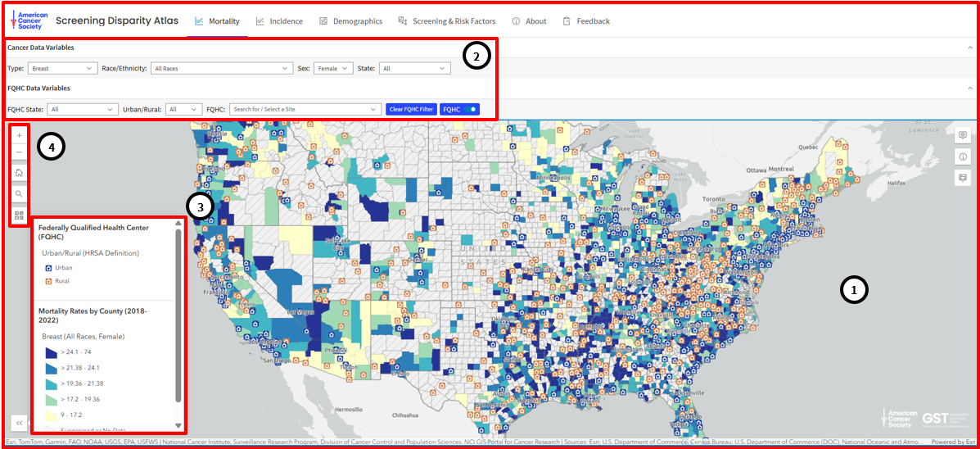Toggle the FQHC layer switch

pyautogui.click(x=471, y=109)
